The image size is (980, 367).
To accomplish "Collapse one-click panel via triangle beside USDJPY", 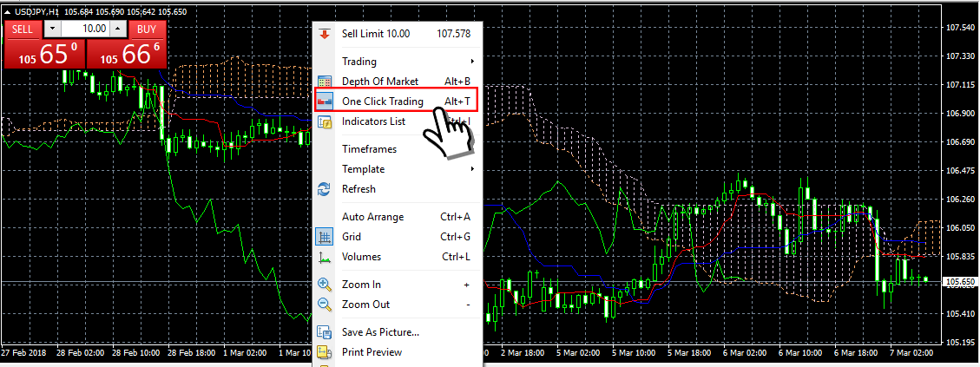I will [x=7, y=11].
